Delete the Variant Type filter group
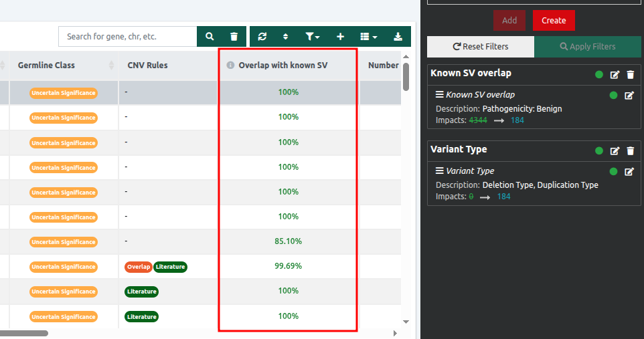Image resolution: width=644 pixels, height=339 pixels. tap(630, 151)
